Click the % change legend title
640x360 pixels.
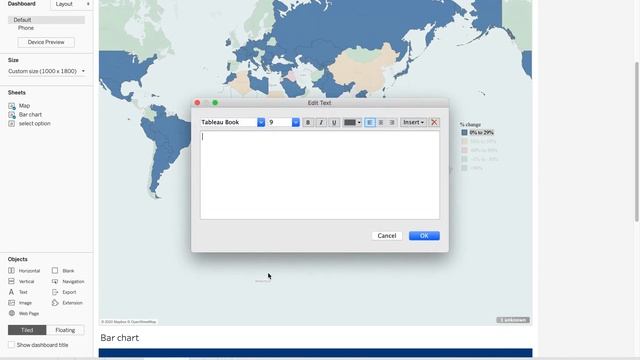[470, 124]
